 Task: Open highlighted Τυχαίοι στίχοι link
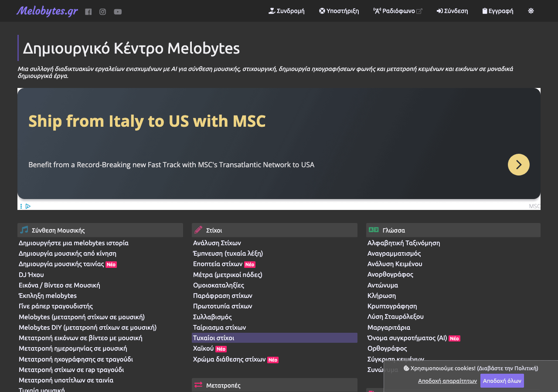click(275, 338)
